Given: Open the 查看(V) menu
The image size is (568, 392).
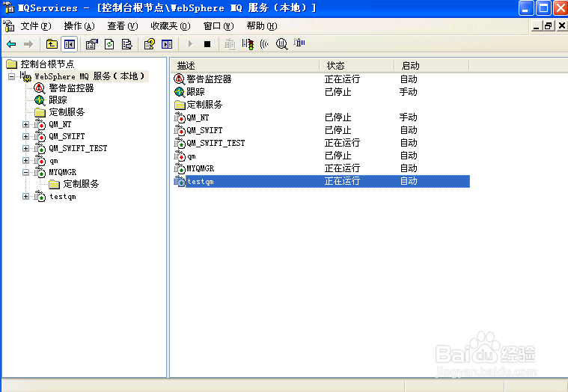Looking at the screenshot, I should 123,26.
